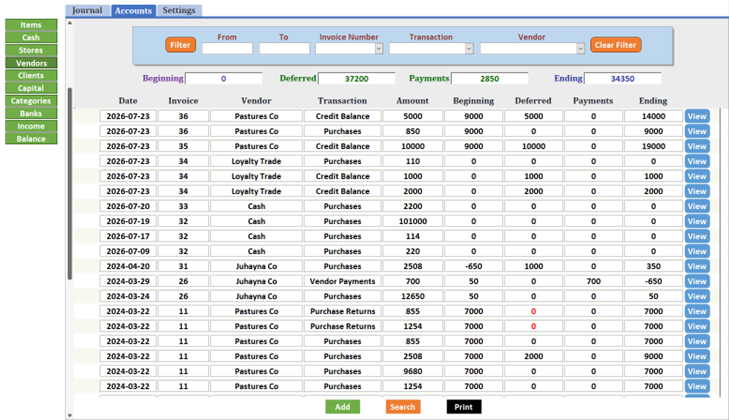The image size is (729, 420).
Task: Open the Balance sidebar section
Action: 31,139
